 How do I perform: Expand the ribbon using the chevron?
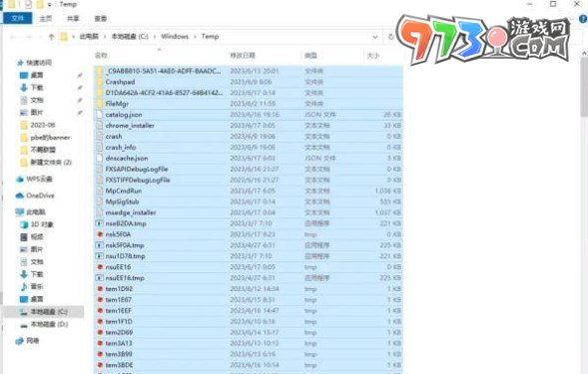572,19
